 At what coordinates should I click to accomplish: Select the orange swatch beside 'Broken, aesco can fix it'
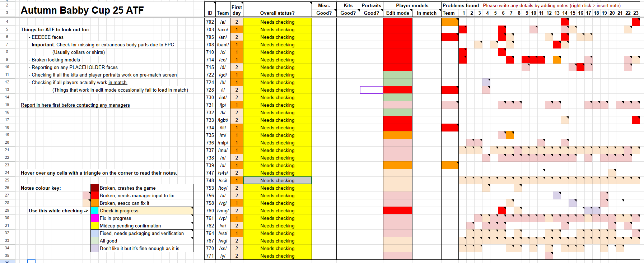pos(95,203)
